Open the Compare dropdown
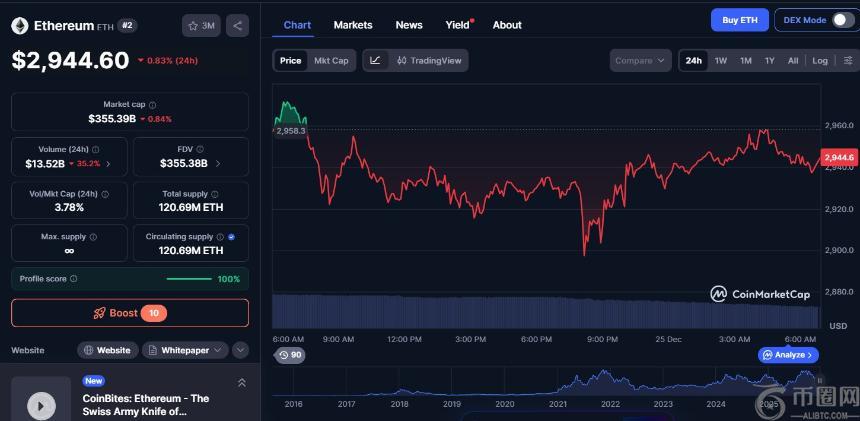Viewport: 860px width, 421px height. tap(639, 61)
